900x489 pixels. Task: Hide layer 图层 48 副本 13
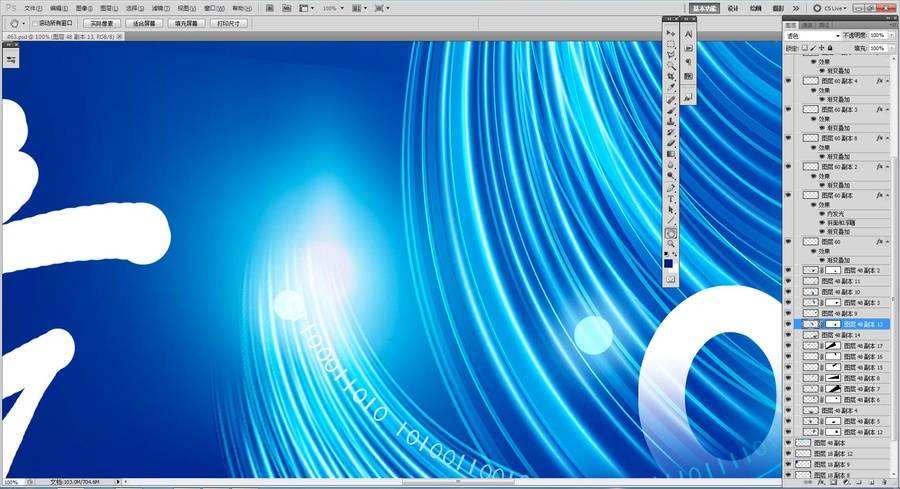pyautogui.click(x=788, y=324)
